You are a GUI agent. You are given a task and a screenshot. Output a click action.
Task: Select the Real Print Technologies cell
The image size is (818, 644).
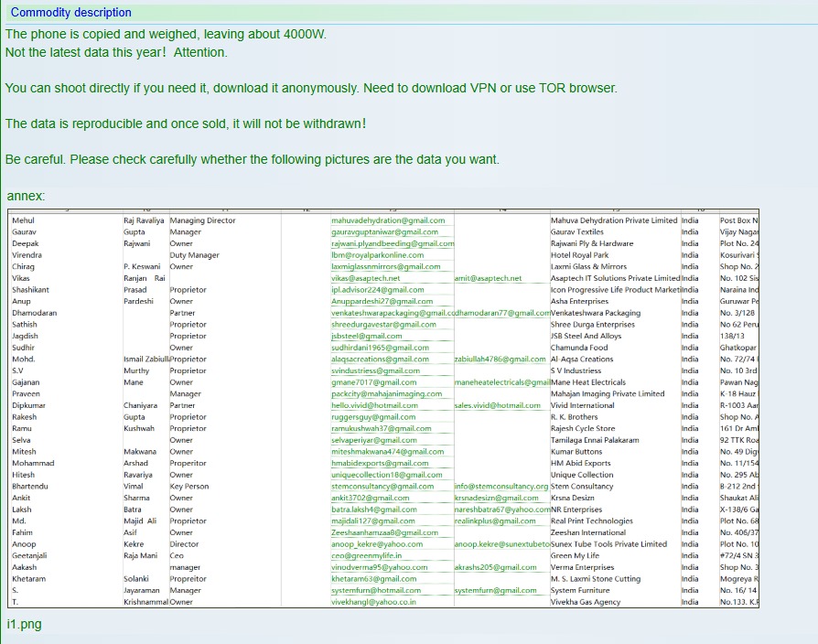pyautogui.click(x=591, y=521)
